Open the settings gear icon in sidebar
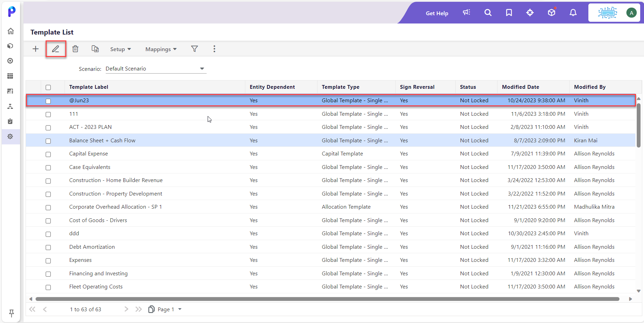This screenshot has height=323, width=644. tap(10, 136)
